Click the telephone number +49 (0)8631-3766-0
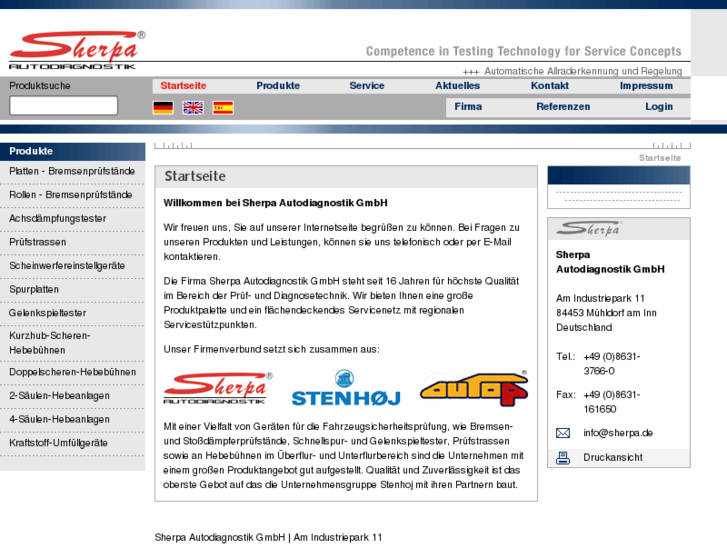Image resolution: width=727 pixels, height=545 pixels. pyautogui.click(x=612, y=364)
